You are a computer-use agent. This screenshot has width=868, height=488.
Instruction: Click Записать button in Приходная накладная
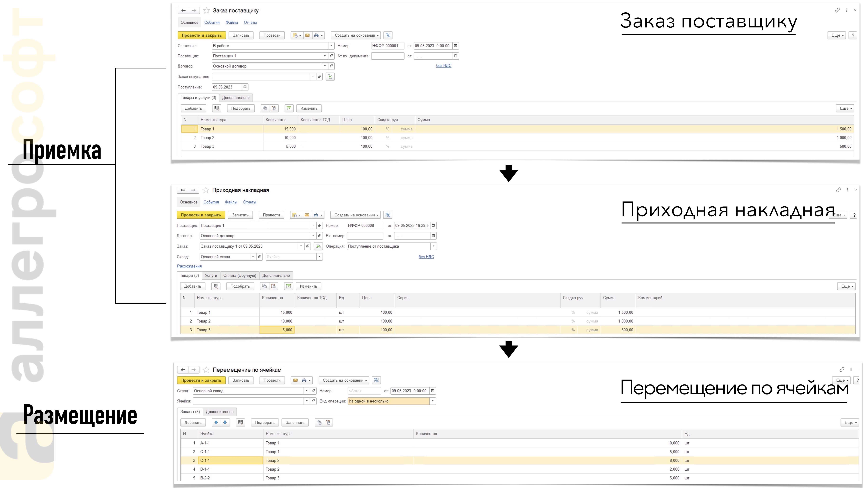pyautogui.click(x=240, y=215)
